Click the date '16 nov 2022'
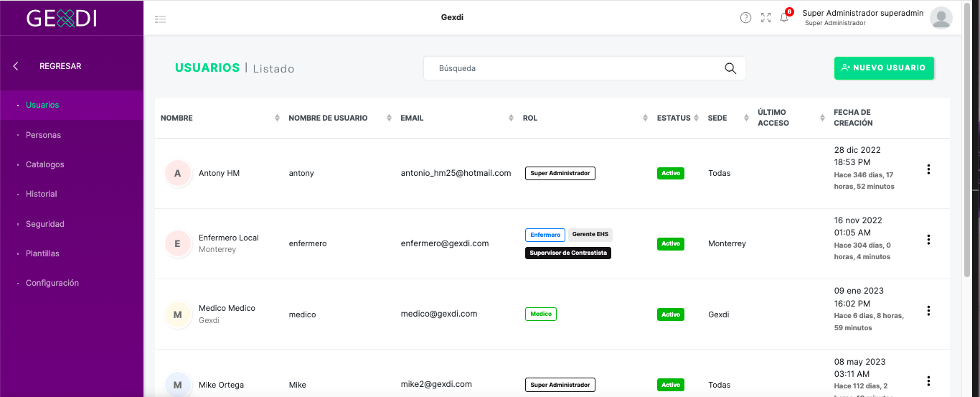 [858, 220]
